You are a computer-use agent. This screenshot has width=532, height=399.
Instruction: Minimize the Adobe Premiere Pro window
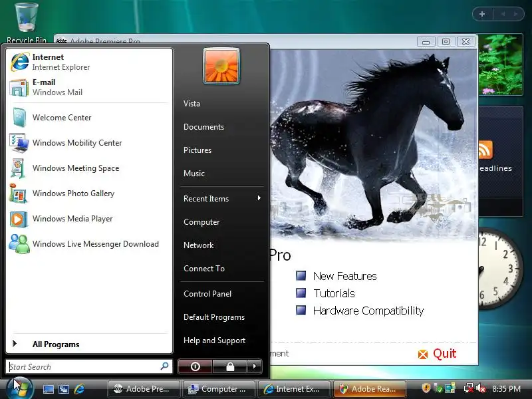(426, 42)
